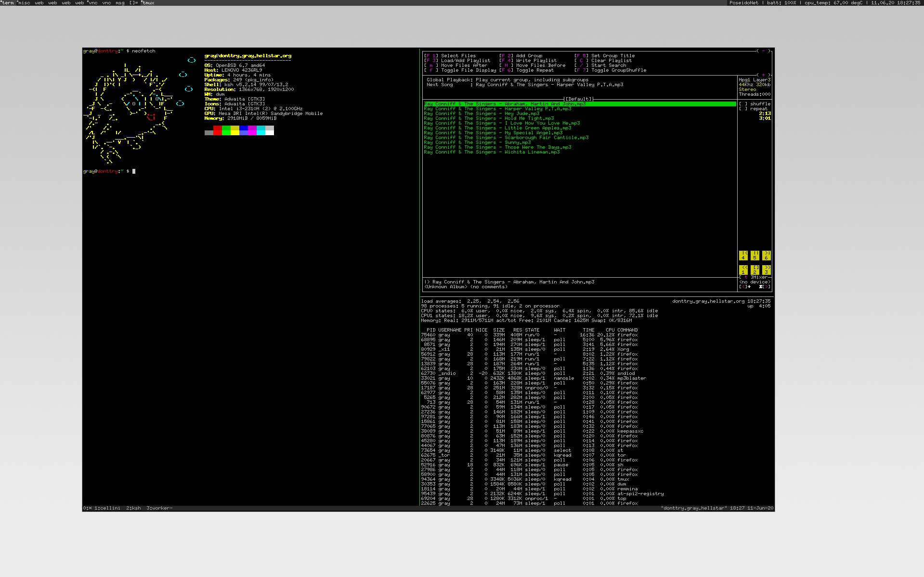Select Those Were The Days.mp3
924x577 pixels.
[497, 147]
